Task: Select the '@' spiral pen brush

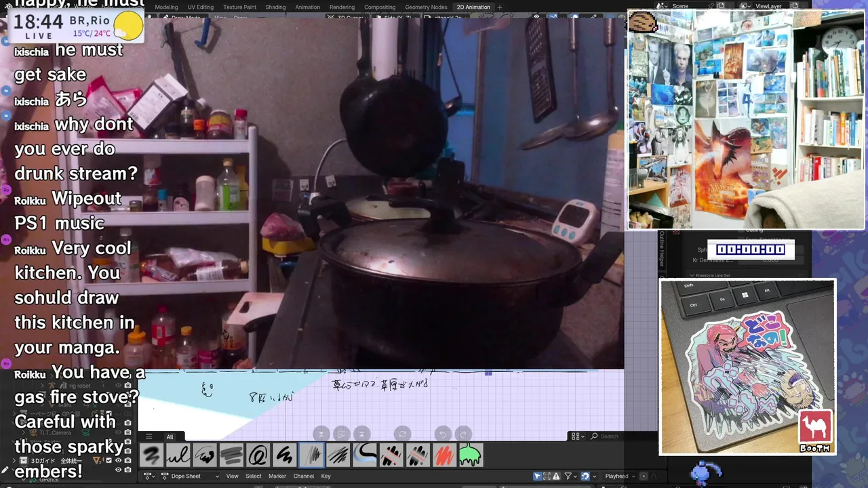Action: pyautogui.click(x=258, y=455)
